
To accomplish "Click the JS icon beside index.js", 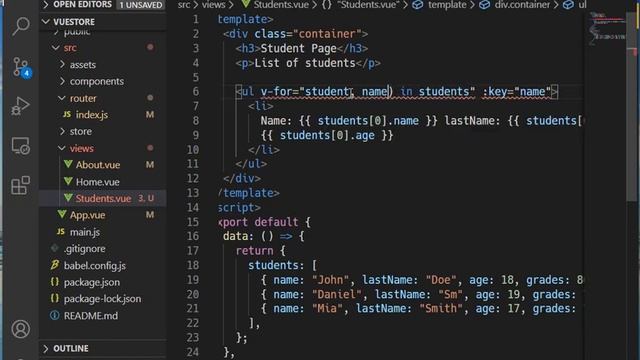I will point(67,114).
